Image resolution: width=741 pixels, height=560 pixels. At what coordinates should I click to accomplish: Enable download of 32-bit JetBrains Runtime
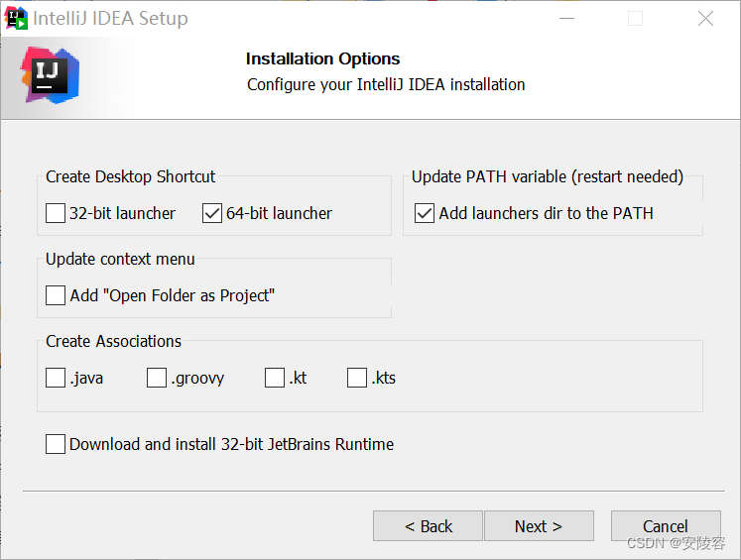pyautogui.click(x=56, y=444)
